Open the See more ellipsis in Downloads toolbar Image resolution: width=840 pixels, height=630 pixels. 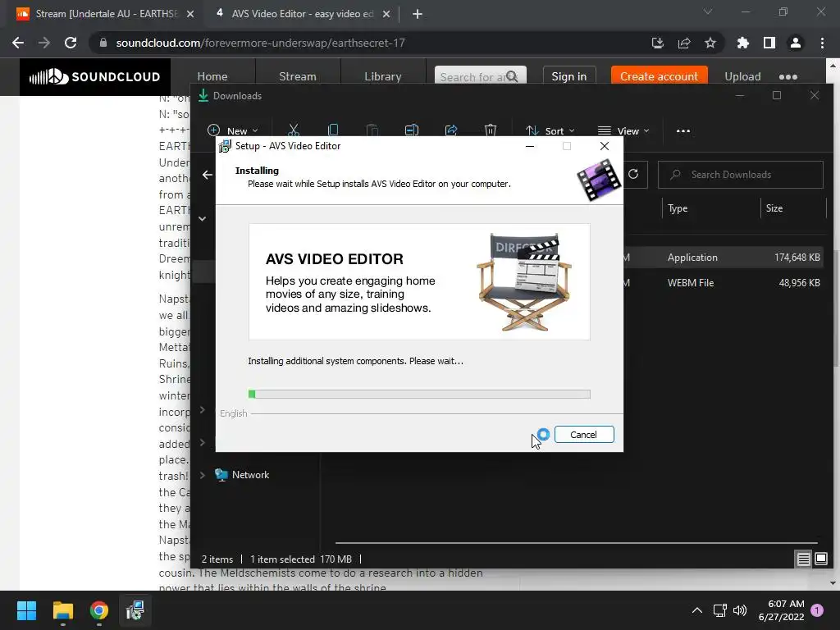coord(683,130)
